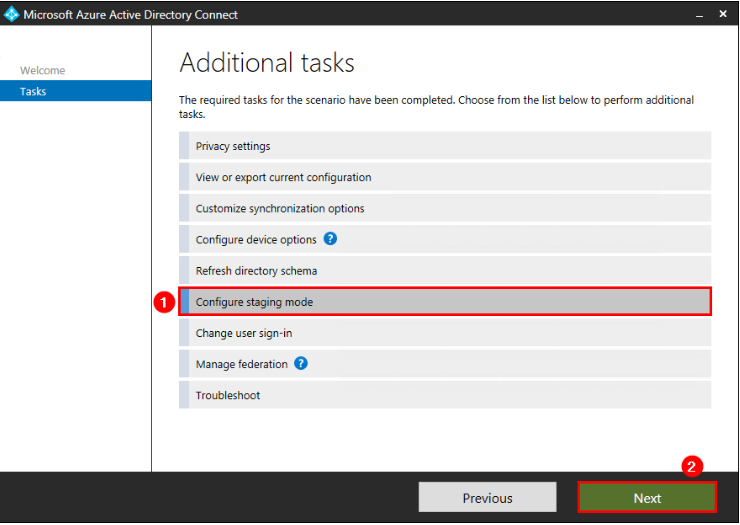Click the Additional tasks heading
740x525 pixels.
pos(267,63)
